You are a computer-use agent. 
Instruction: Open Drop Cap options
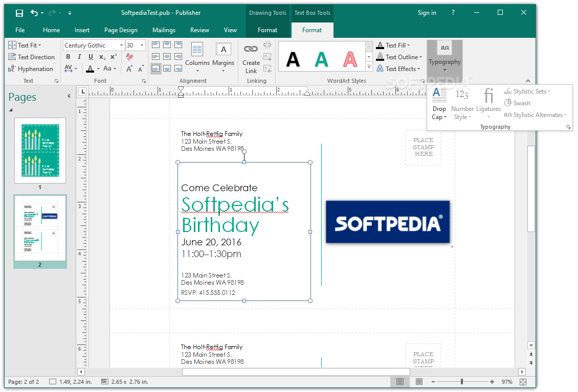(x=439, y=104)
